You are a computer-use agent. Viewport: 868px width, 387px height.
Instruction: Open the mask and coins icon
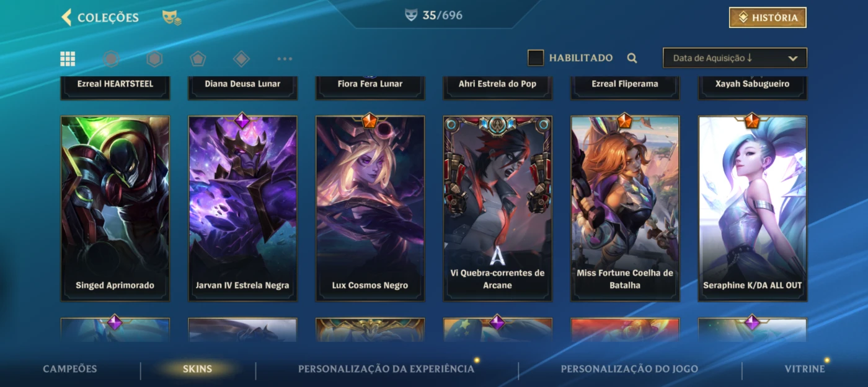pos(172,17)
